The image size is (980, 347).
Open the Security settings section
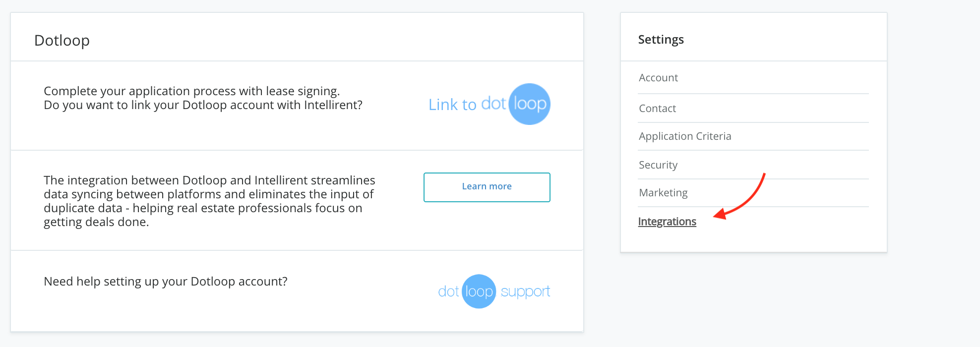click(x=658, y=165)
